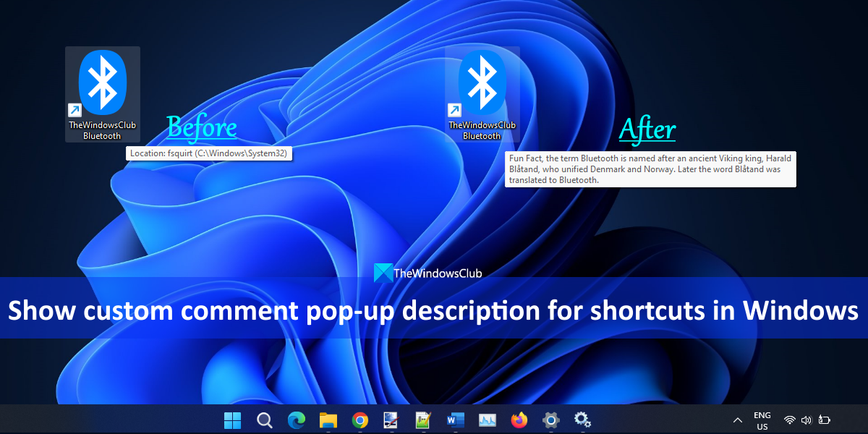
Task: Click the battery status tray icon
Action: [825, 420]
